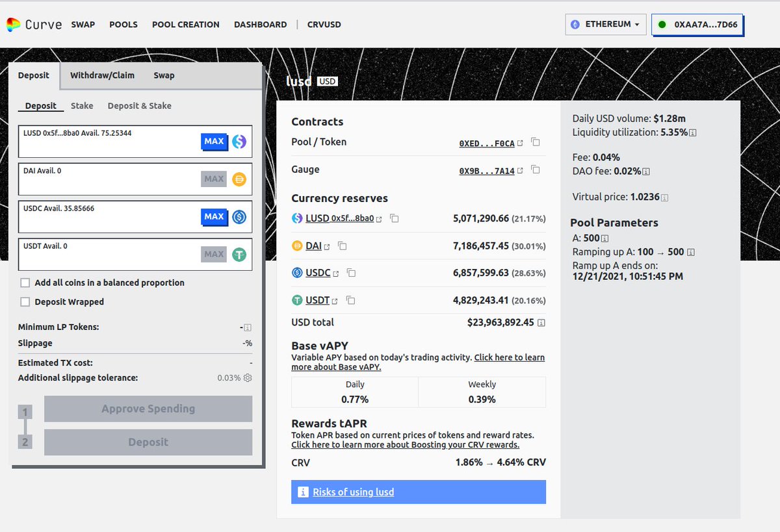Click the Daily vAPY value 0.77%

355,399
